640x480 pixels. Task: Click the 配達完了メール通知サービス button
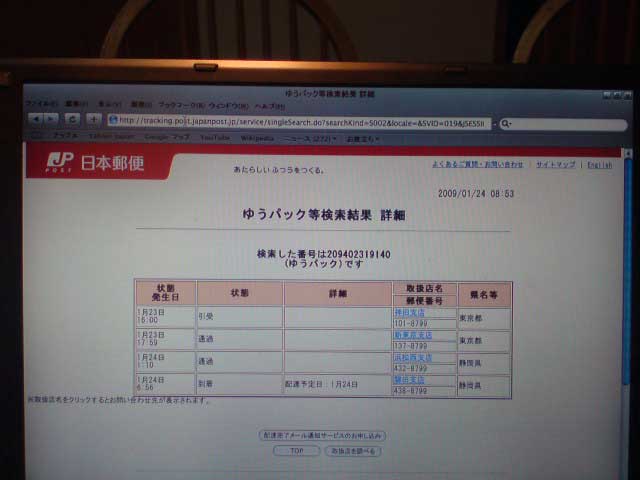pos(322,436)
